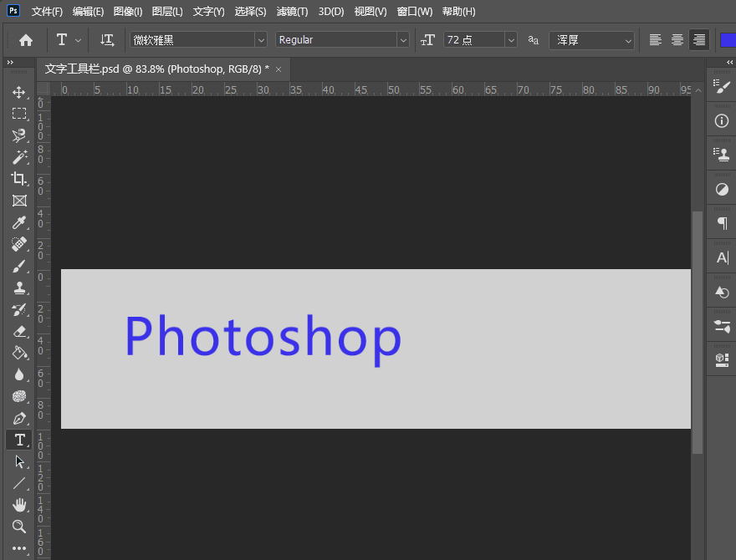Select the Spot Healing Brush tool

18,244
